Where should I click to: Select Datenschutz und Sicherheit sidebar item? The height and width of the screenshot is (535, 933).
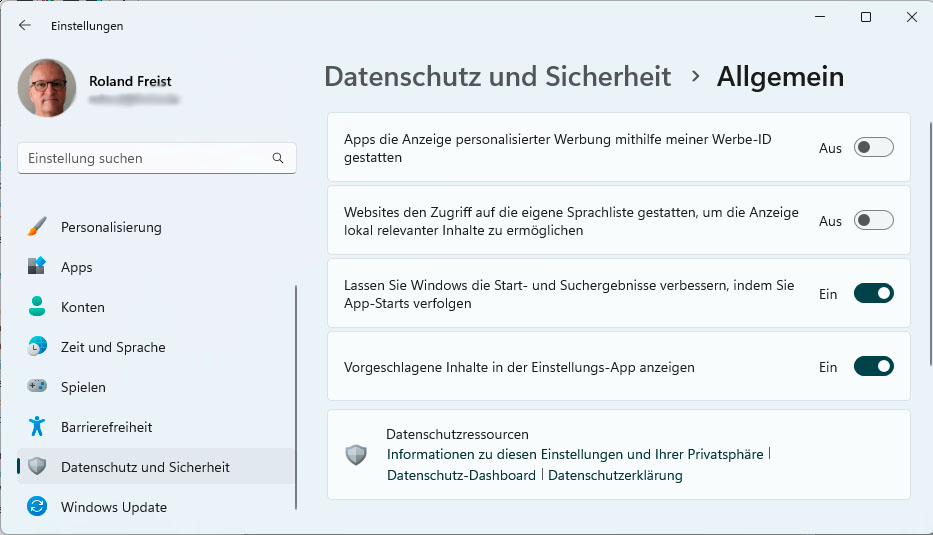156,466
